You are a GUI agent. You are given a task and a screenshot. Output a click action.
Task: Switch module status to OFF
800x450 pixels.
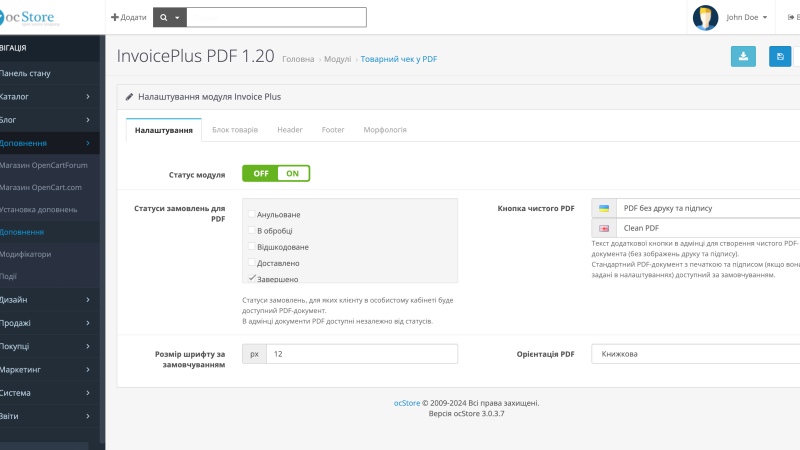(x=261, y=173)
